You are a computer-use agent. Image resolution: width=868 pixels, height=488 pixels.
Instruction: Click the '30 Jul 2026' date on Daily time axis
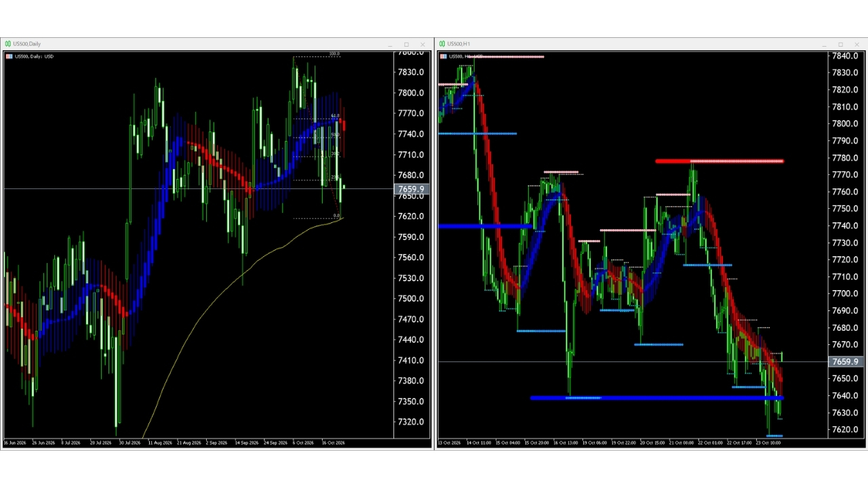(x=129, y=443)
